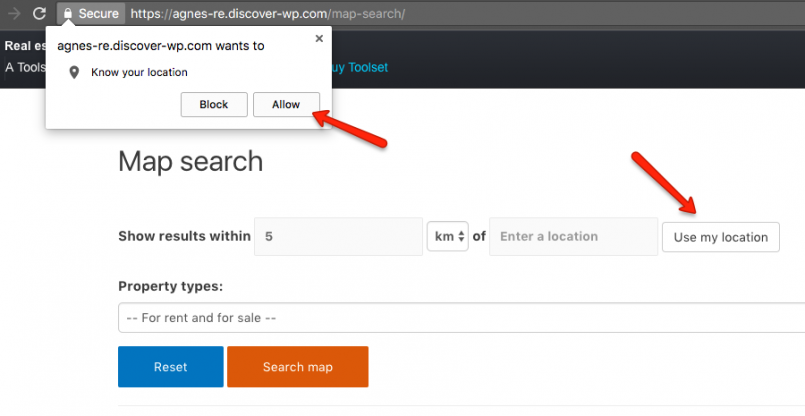Click the location pin icon in popup
The image size is (805, 416).
pyautogui.click(x=74, y=72)
